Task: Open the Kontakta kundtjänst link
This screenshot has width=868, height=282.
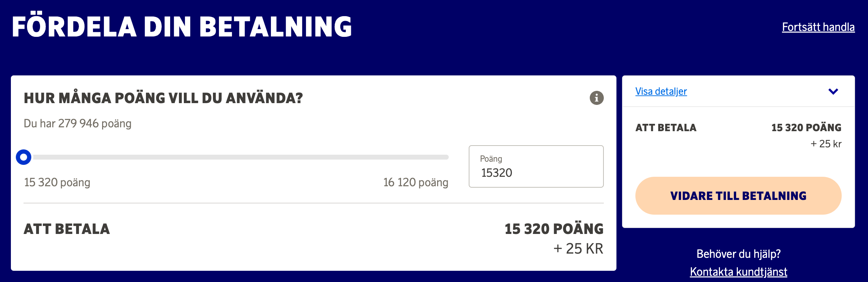Action: pyautogui.click(x=738, y=272)
